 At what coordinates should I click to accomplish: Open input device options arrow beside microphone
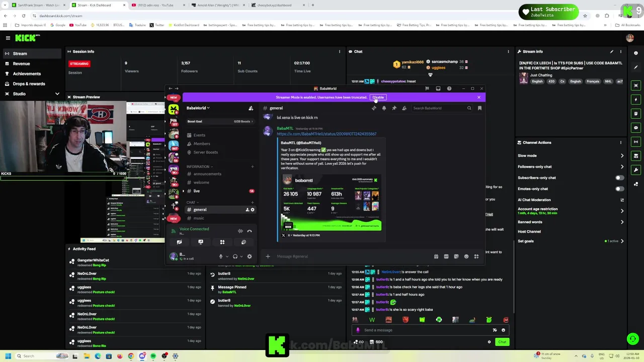click(227, 256)
